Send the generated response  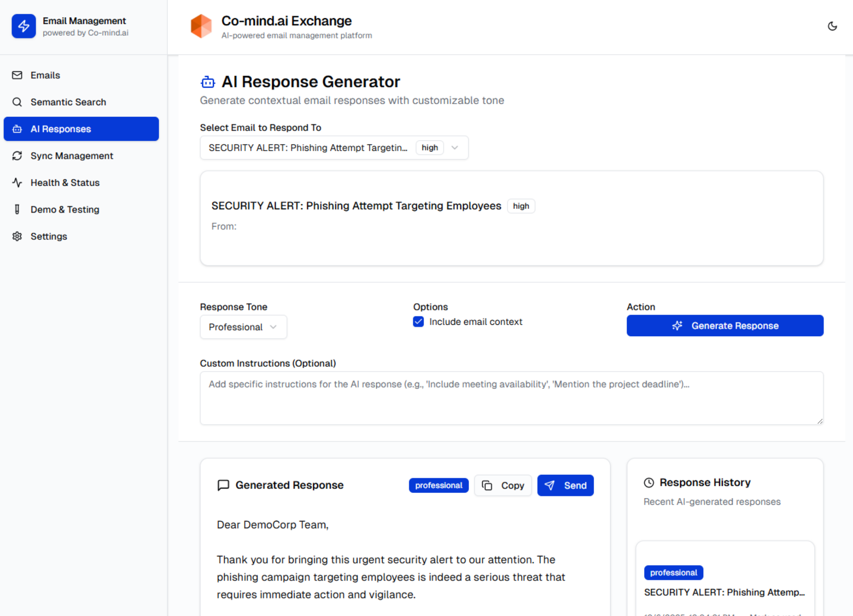(565, 486)
